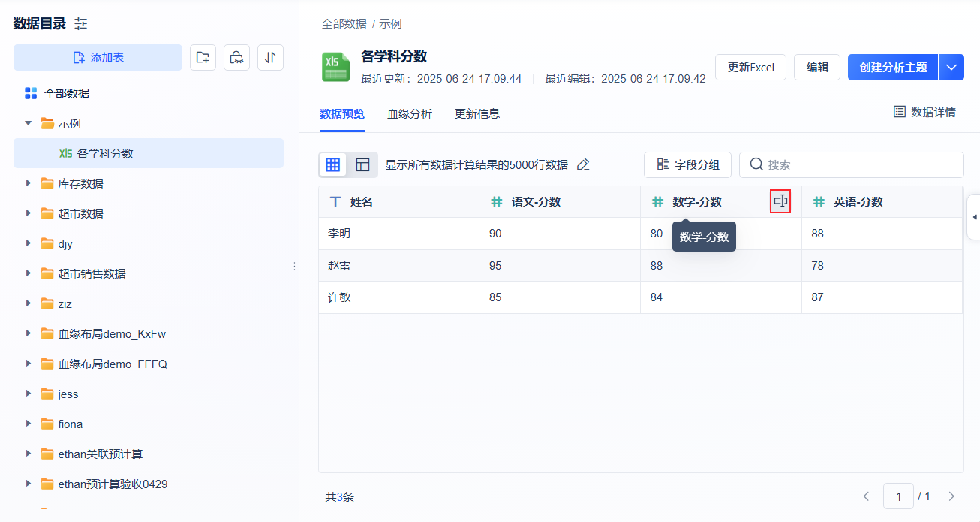The width and height of the screenshot is (980, 522).
Task: Click the sort order icon in sidebar
Action: click(270, 57)
